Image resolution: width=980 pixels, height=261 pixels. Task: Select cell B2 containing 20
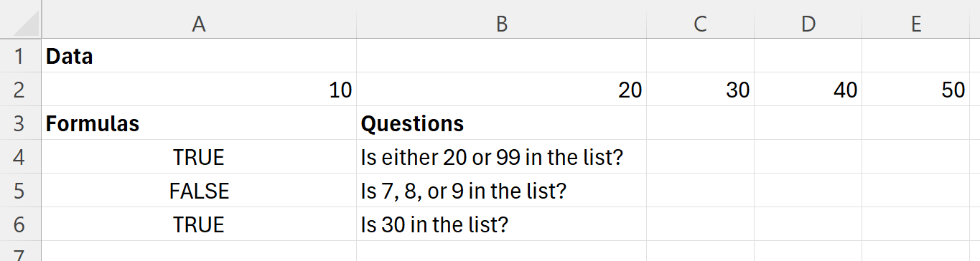click(501, 90)
